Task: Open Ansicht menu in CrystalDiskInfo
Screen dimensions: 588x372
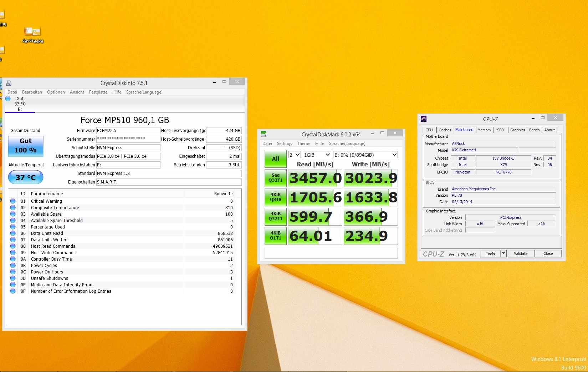Action: coord(77,92)
